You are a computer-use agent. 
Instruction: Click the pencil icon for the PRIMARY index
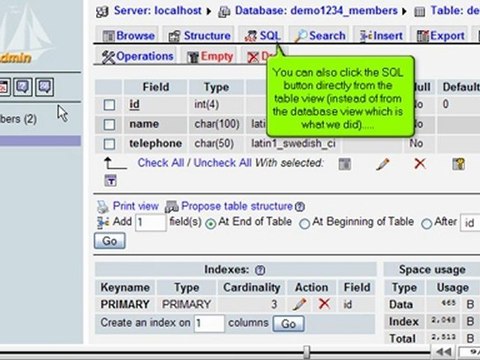(x=299, y=304)
